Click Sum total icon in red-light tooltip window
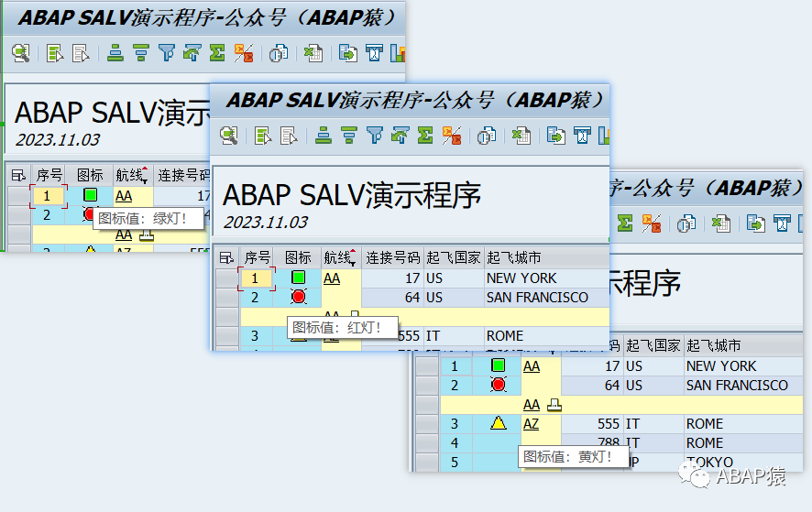The image size is (812, 512). (x=425, y=136)
